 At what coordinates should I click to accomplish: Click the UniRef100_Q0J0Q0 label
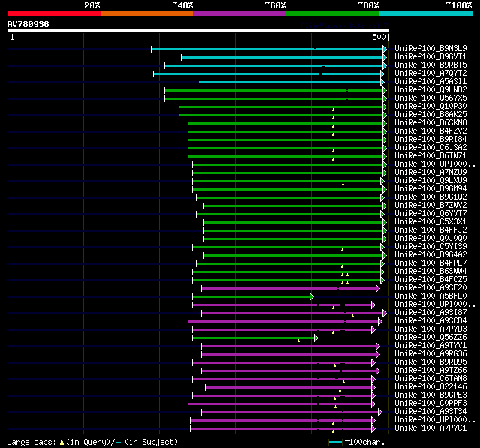click(x=430, y=239)
